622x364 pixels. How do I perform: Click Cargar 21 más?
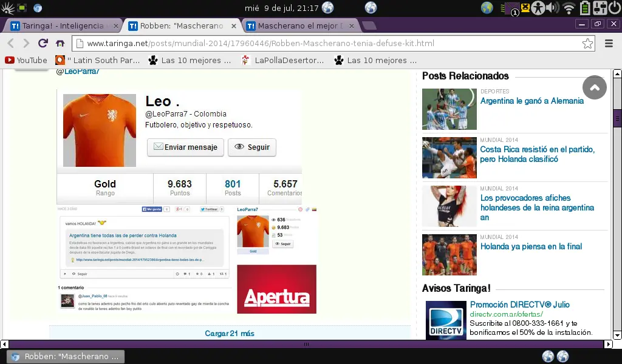tap(230, 334)
